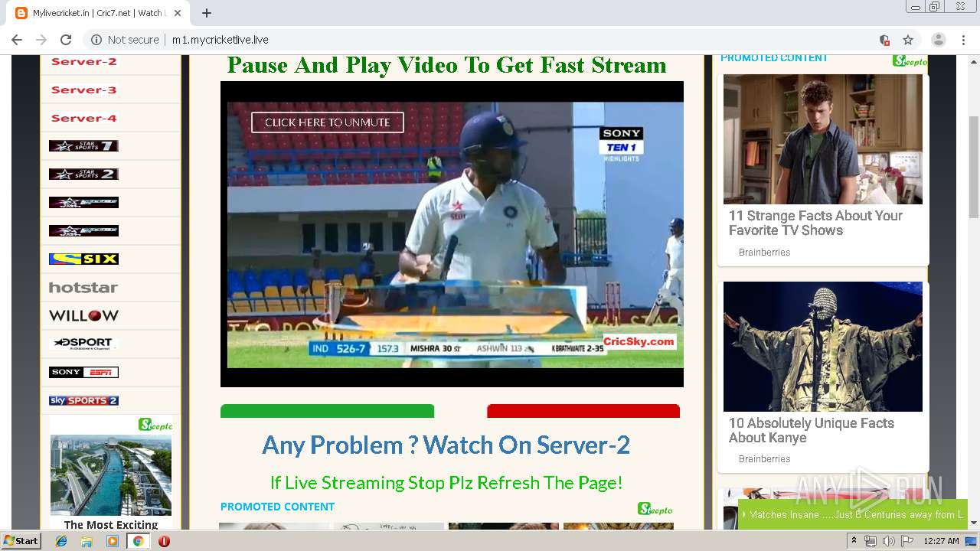
Task: Click the Sceepto logo in right promoted content
Action: click(910, 61)
